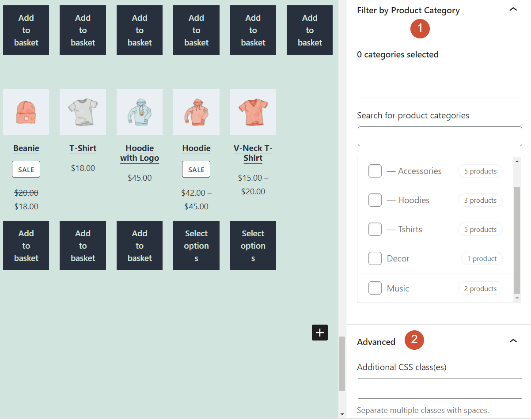Collapse the Advanced settings panel
The image size is (531, 420).
[x=513, y=341]
